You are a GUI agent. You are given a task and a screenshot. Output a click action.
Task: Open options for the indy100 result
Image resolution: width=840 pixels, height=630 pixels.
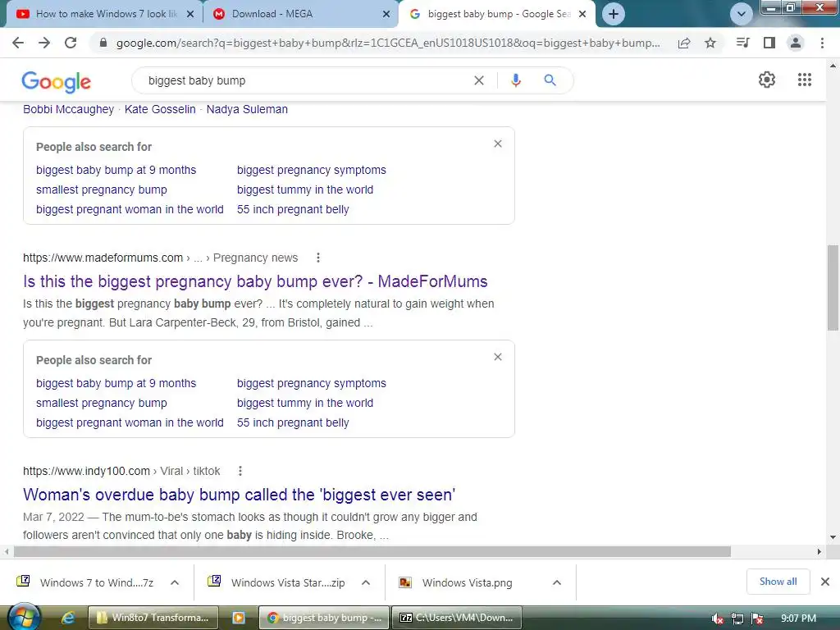(240, 471)
